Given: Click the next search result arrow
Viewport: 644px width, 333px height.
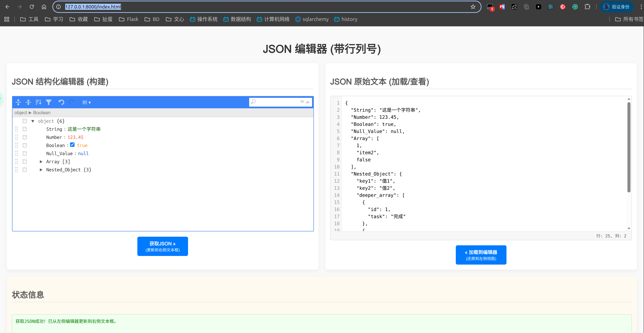Looking at the screenshot, I should click(x=302, y=102).
